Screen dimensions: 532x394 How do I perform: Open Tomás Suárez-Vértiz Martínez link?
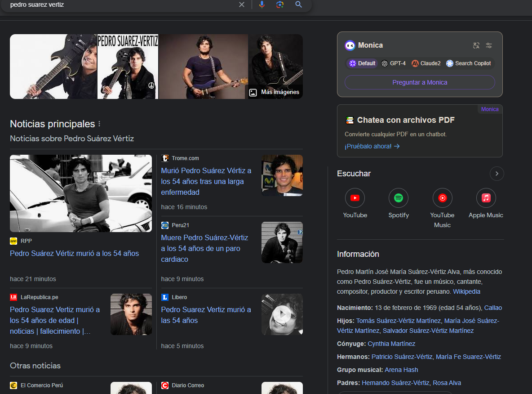(x=398, y=321)
